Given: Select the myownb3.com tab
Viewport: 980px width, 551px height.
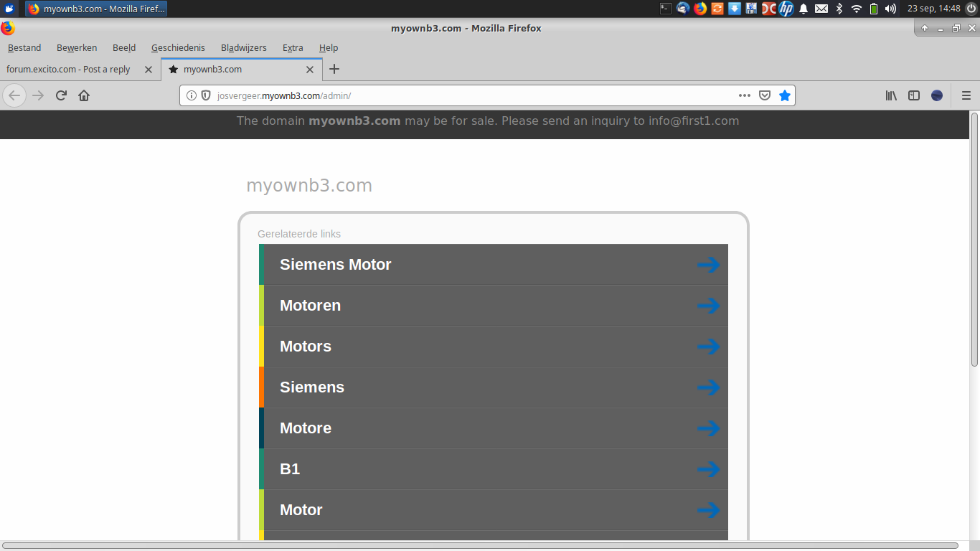Looking at the screenshot, I should (x=242, y=70).
